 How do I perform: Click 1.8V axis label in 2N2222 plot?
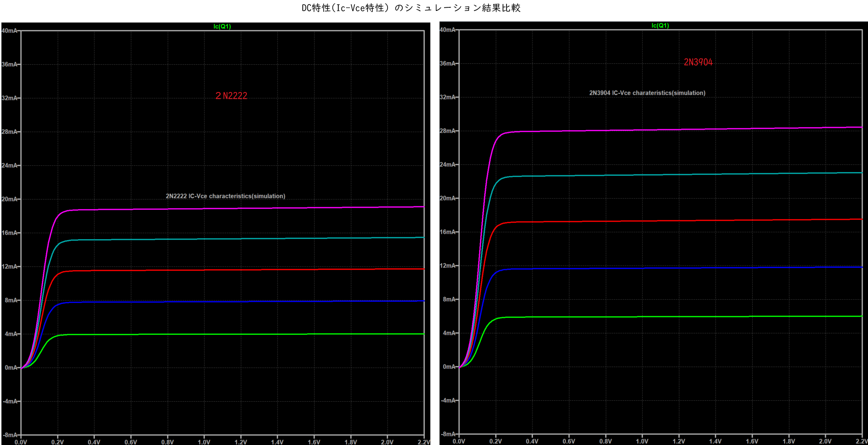pos(351,442)
